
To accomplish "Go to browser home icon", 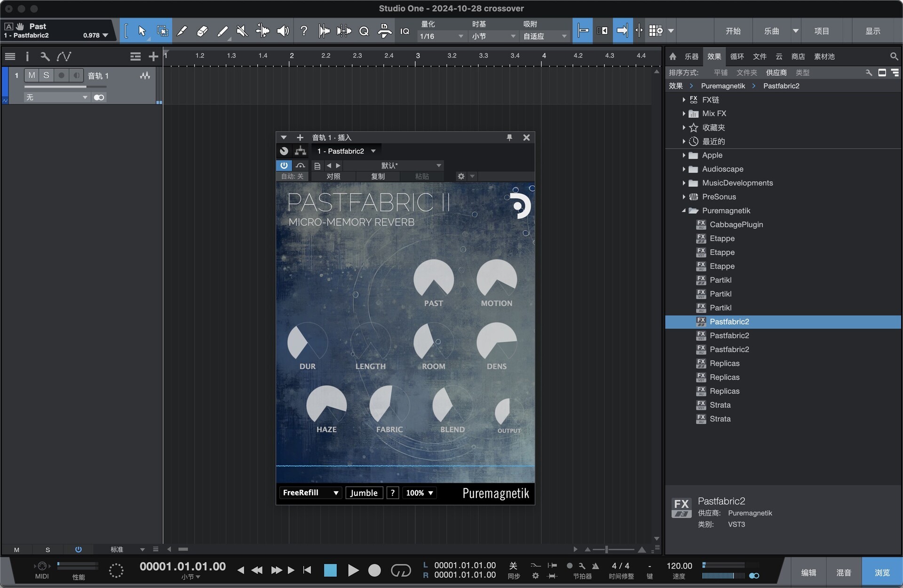I will click(x=673, y=56).
